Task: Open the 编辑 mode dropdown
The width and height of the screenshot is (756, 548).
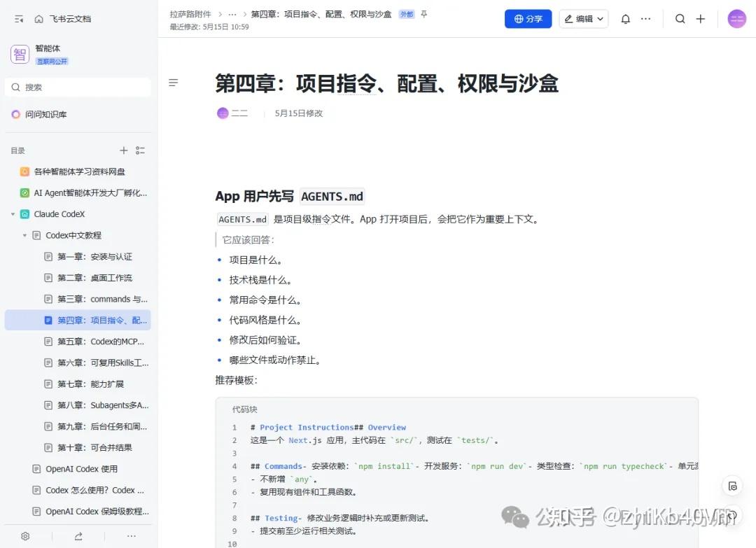Action: [583, 19]
